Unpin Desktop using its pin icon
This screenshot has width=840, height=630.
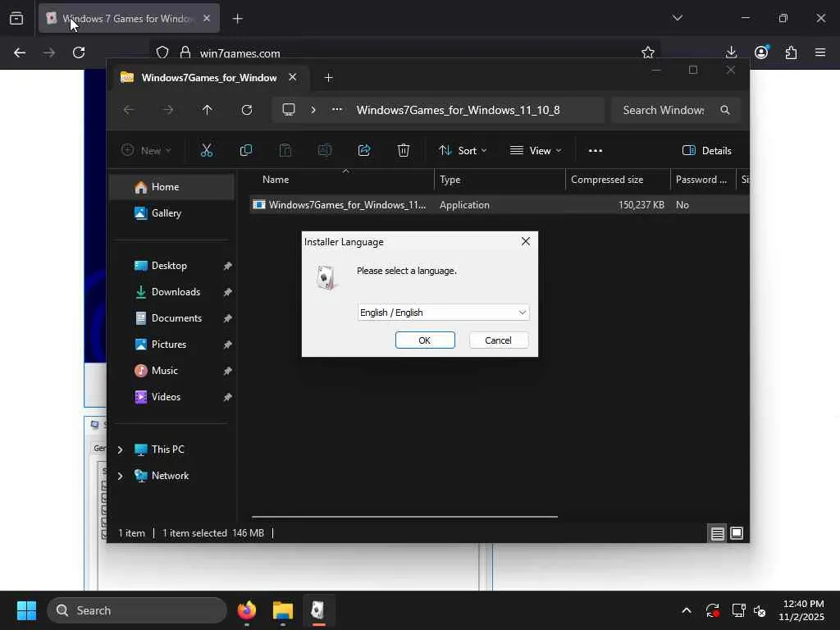click(x=228, y=266)
